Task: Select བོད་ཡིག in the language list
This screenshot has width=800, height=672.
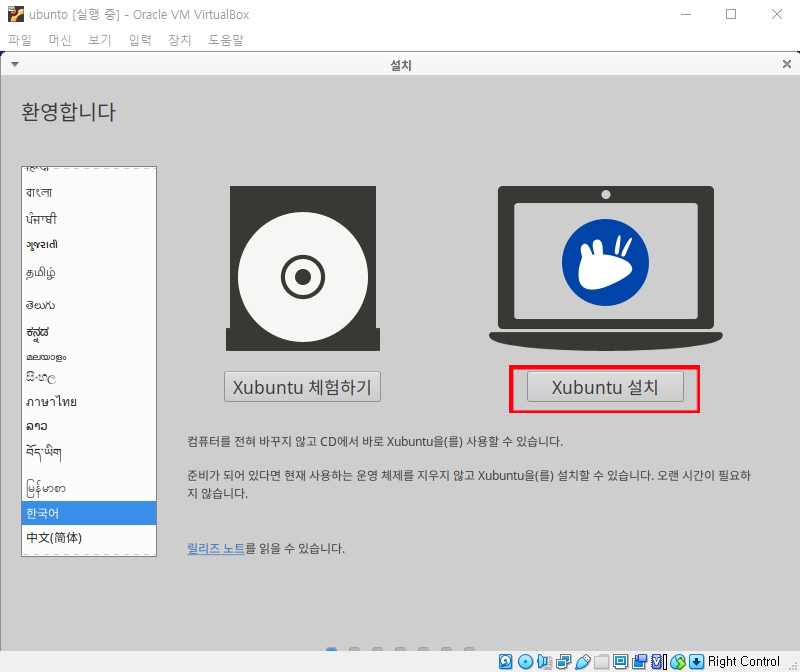Action: (x=89, y=452)
